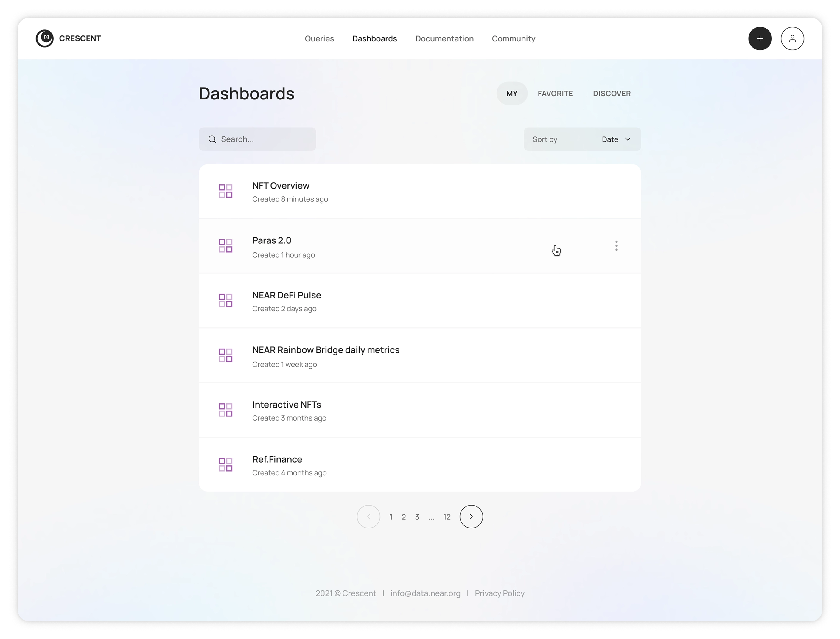Select the MY tab
Image resolution: width=840 pixels, height=639 pixels.
click(511, 93)
